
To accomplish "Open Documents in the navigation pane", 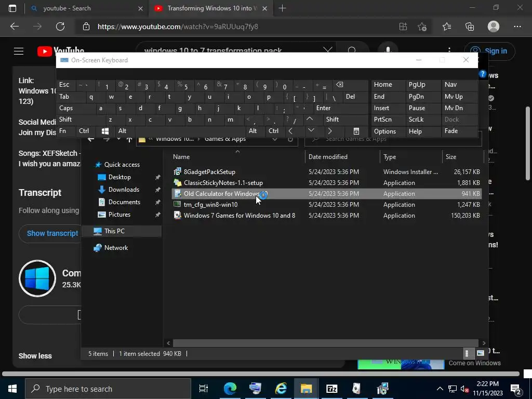I will coord(124,202).
